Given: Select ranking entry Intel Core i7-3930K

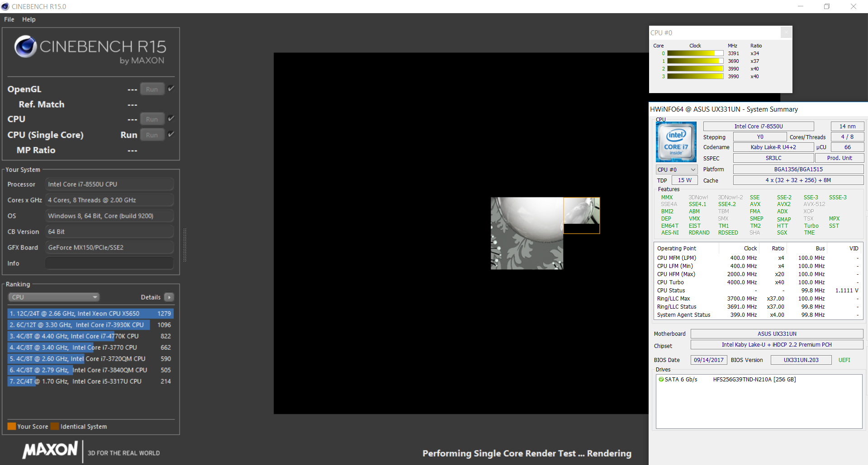Looking at the screenshot, I should point(90,324).
